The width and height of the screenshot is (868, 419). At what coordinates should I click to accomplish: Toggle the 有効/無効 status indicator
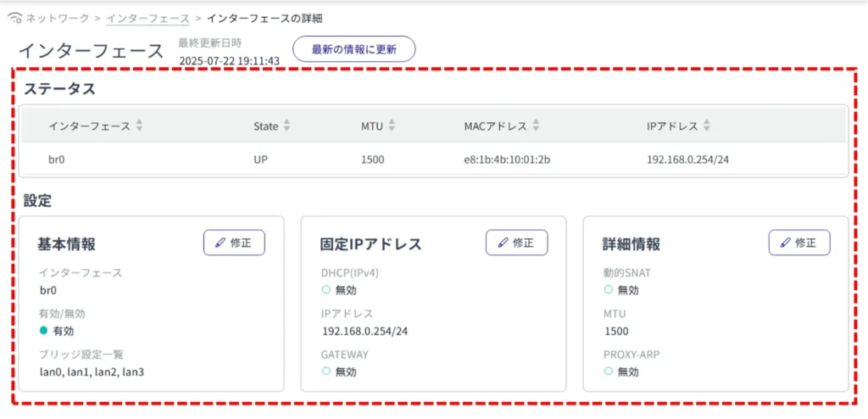(43, 331)
